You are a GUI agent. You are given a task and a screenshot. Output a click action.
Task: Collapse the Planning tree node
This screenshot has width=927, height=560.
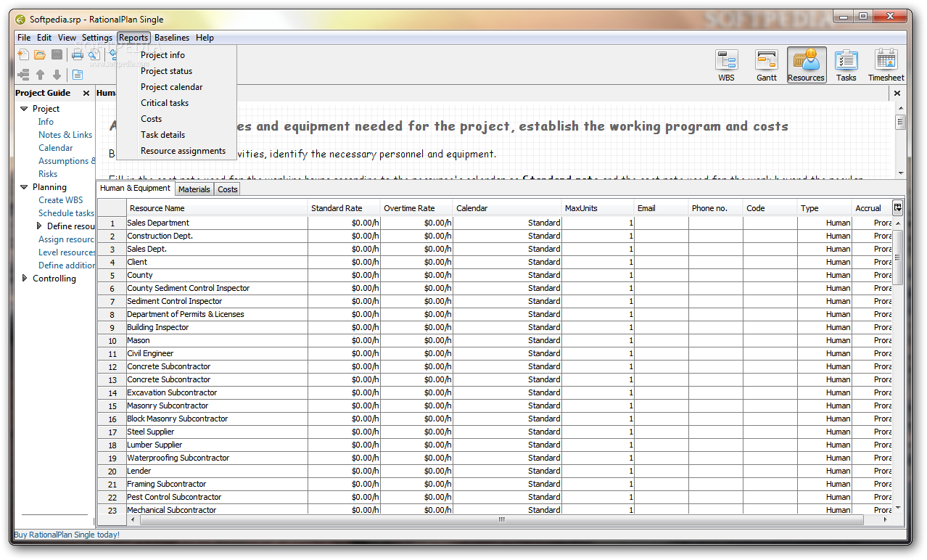[24, 187]
